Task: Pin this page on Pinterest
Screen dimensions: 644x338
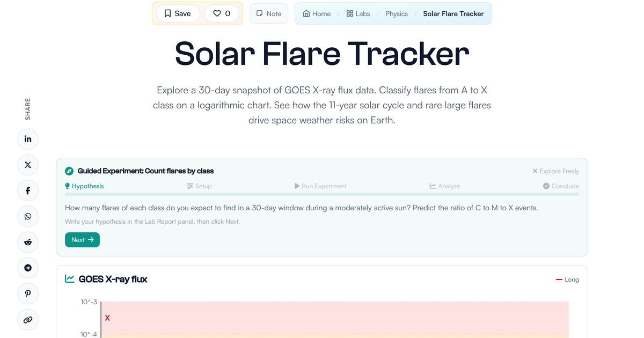Action: pos(28,293)
